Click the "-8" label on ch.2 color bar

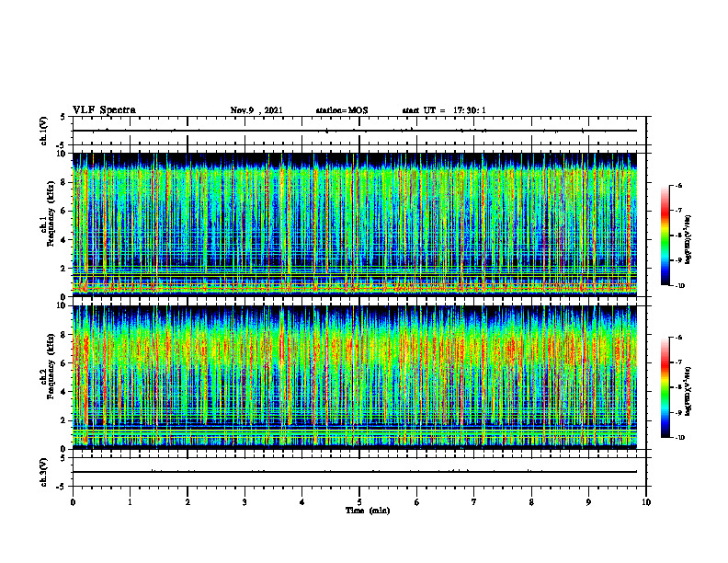tap(677, 387)
